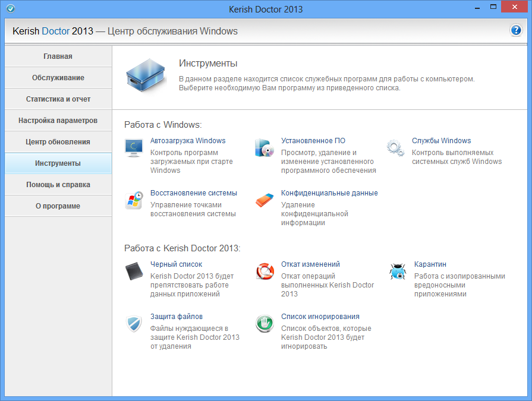532x401 pixels.
Task: Click the Конфиденциальные данные eraser icon
Action: tap(265, 200)
